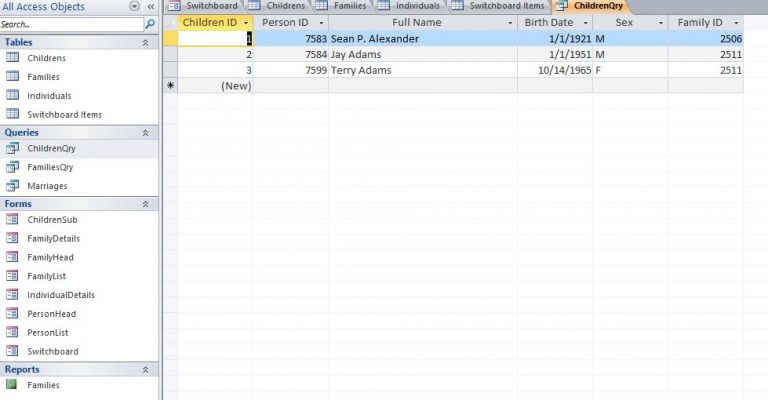Open the PersonList form

point(48,332)
